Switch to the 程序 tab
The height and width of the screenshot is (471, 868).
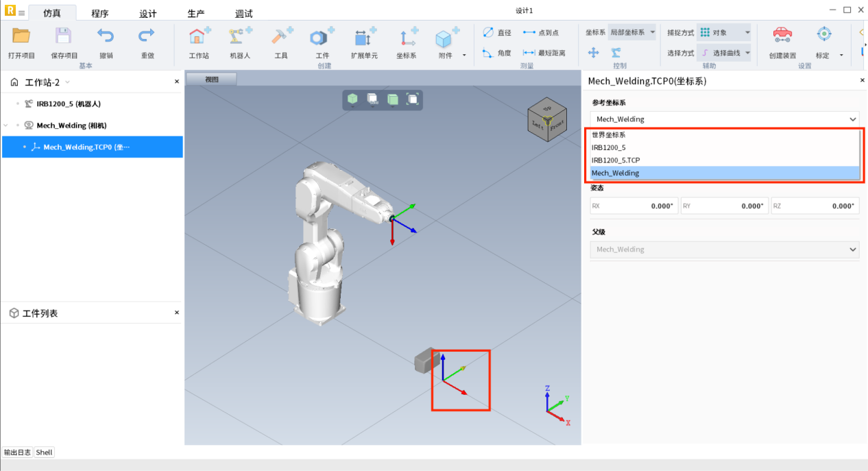click(100, 14)
